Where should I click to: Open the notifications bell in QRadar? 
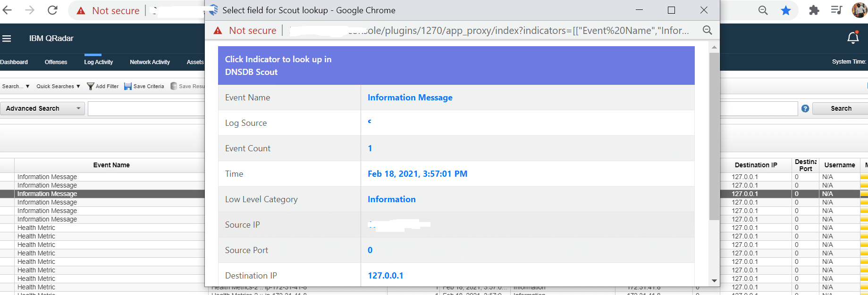click(x=853, y=38)
